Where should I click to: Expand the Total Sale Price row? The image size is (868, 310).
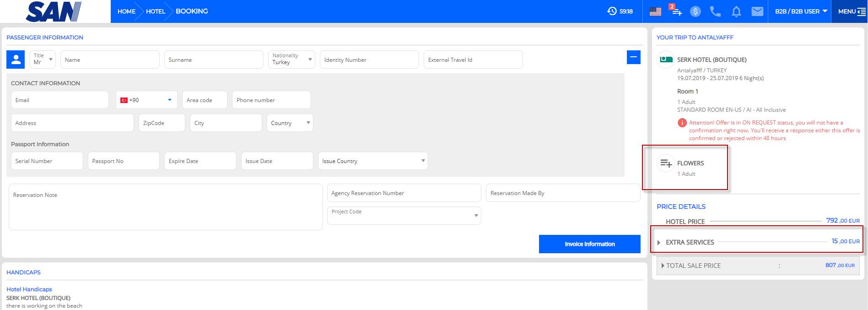663,266
